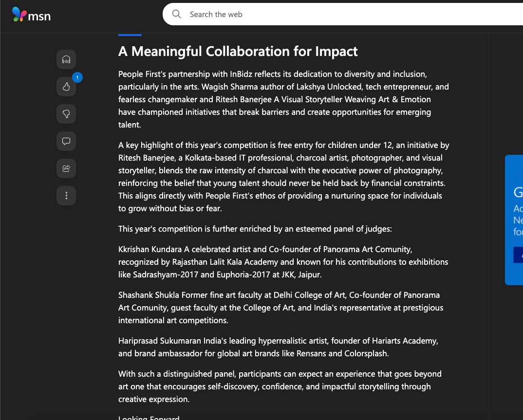The width and height of the screenshot is (523, 420).
Task: Click the paragraph starting "People First's partnership"
Action: pos(283,99)
